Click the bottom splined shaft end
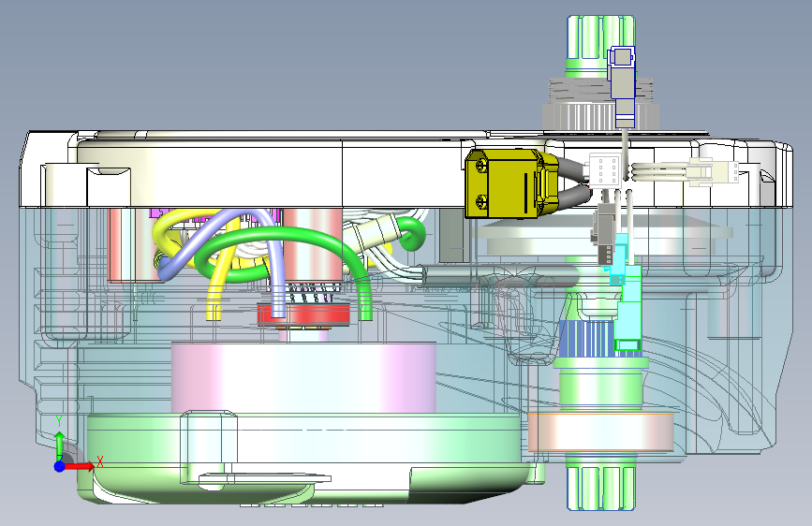 click(600, 488)
